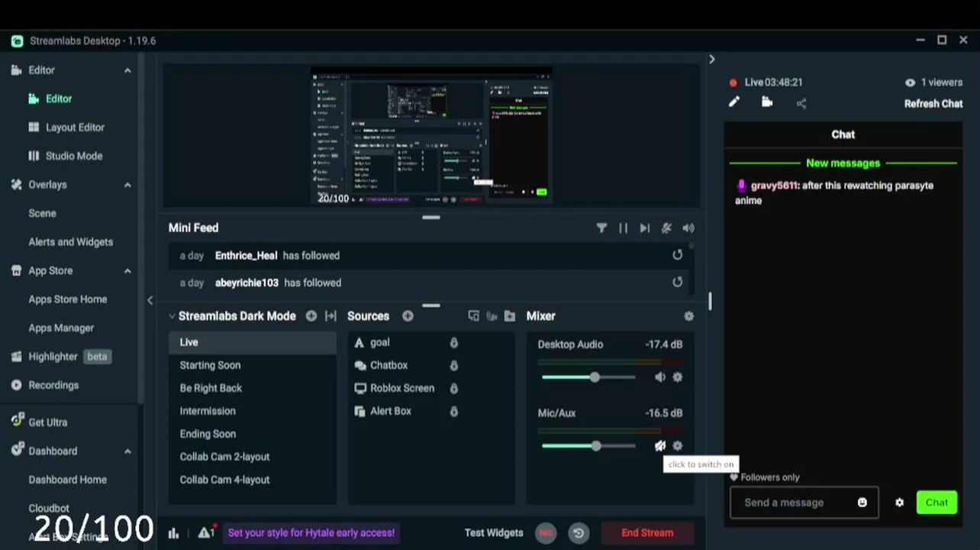Open Apps Store Home
The width and height of the screenshot is (980, 550).
click(x=68, y=299)
